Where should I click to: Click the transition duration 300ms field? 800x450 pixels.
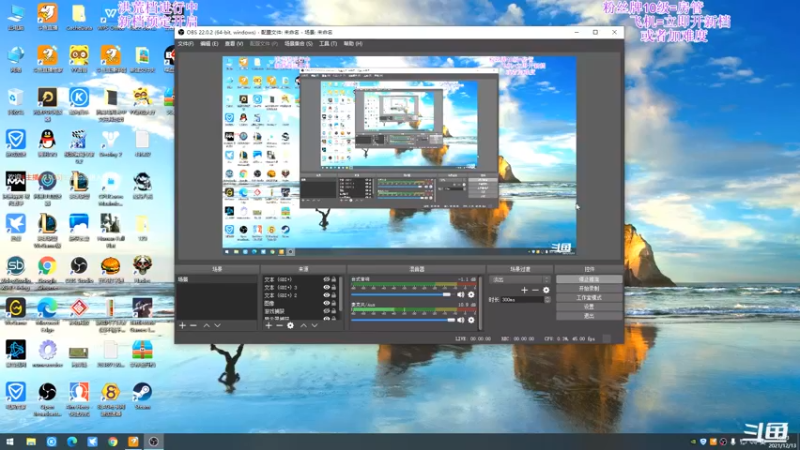click(522, 300)
